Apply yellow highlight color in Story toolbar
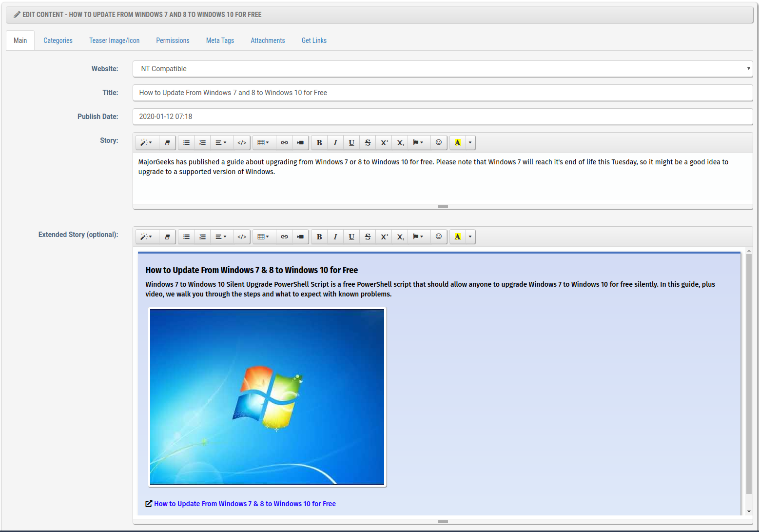Viewport: 759px width, 532px height. click(x=457, y=143)
